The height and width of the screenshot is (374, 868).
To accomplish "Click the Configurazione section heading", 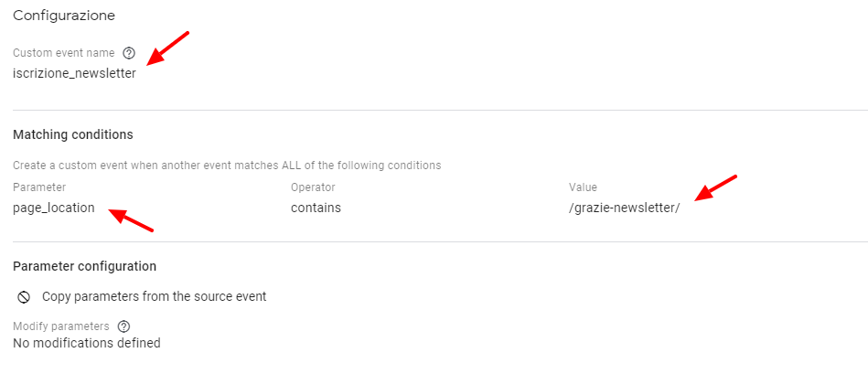I will [x=64, y=16].
